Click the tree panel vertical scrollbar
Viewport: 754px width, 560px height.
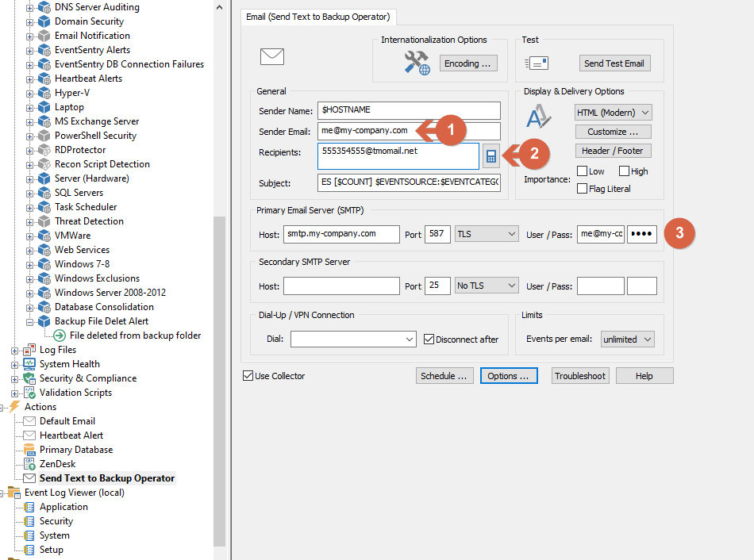coord(219,382)
